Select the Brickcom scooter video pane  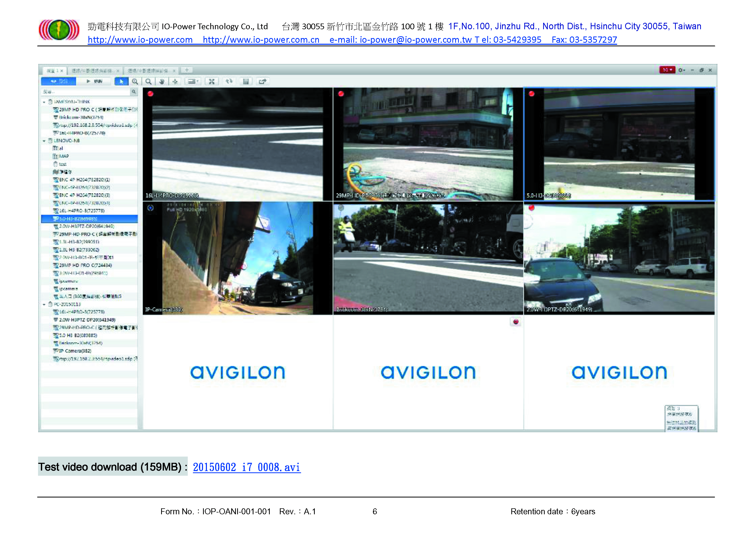click(x=428, y=258)
